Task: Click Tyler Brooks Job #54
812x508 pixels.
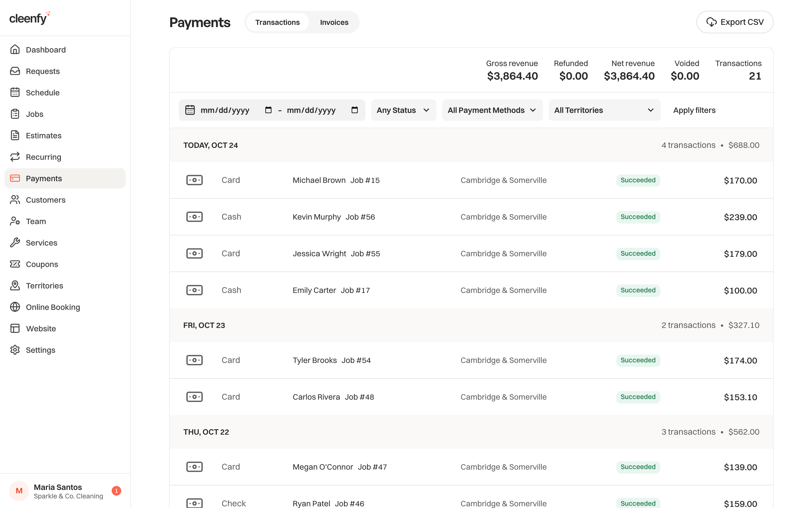Action: tap(332, 360)
